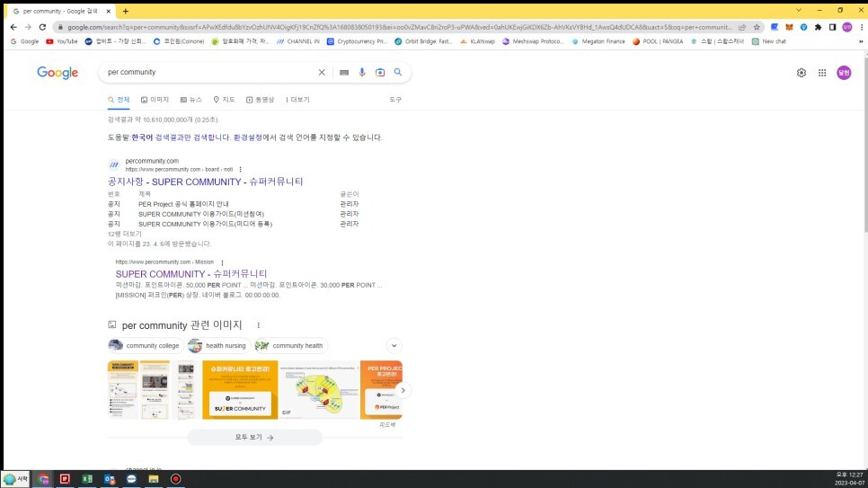Select the 전체 search tab

click(119, 100)
